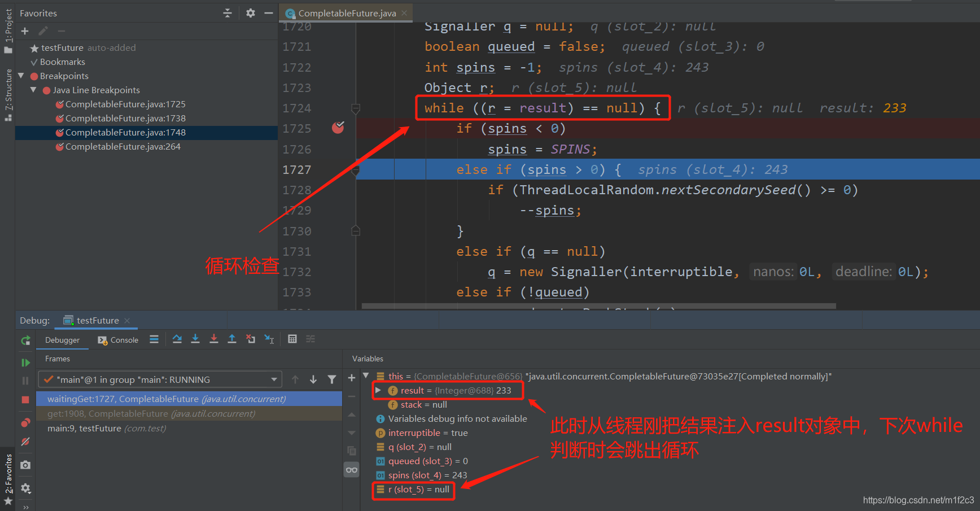
Task: Show execution point icon
Action: 154,339
